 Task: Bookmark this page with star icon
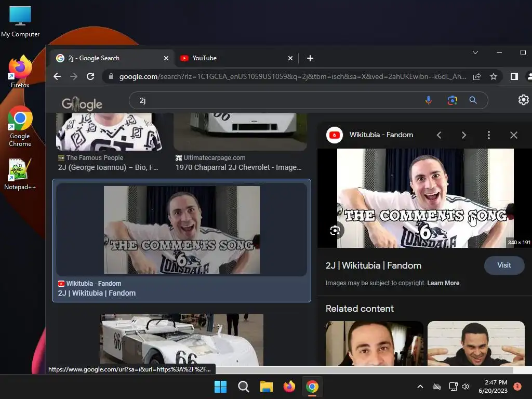pyautogui.click(x=494, y=77)
